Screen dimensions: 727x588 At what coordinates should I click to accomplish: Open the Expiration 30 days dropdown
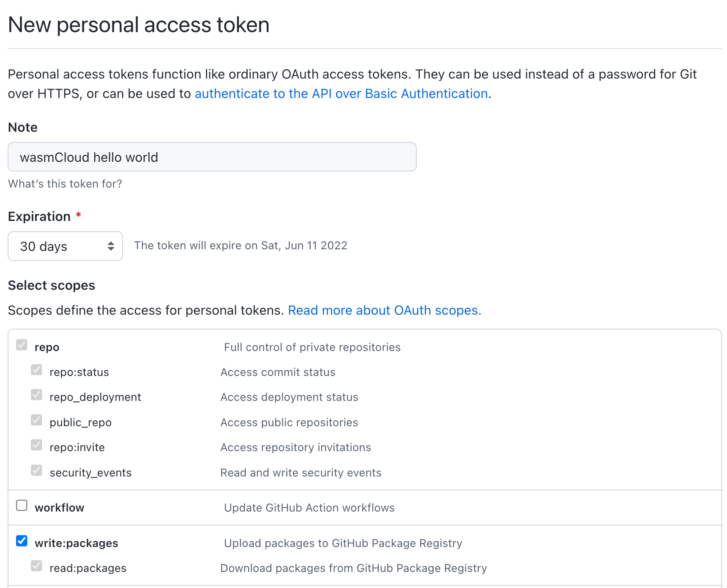click(65, 246)
